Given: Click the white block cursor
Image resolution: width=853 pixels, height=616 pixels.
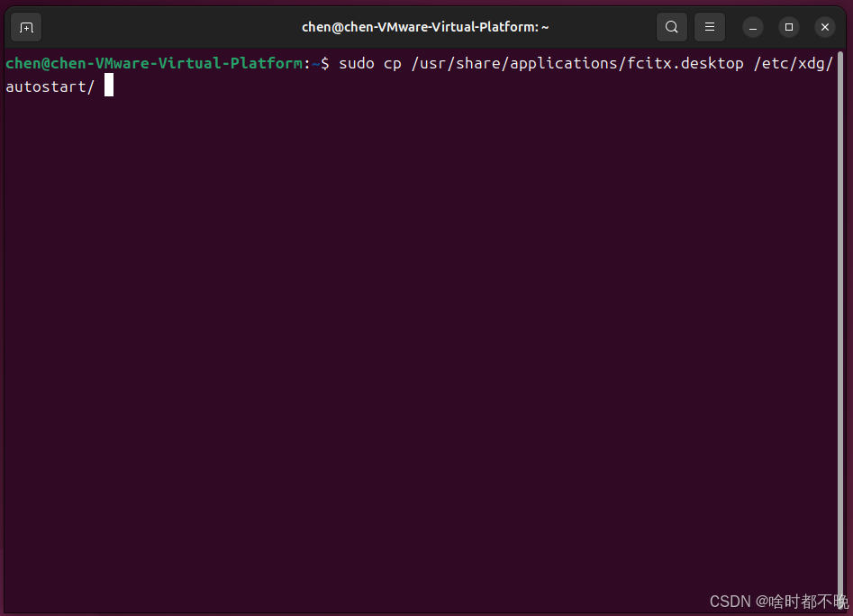Looking at the screenshot, I should [109, 86].
